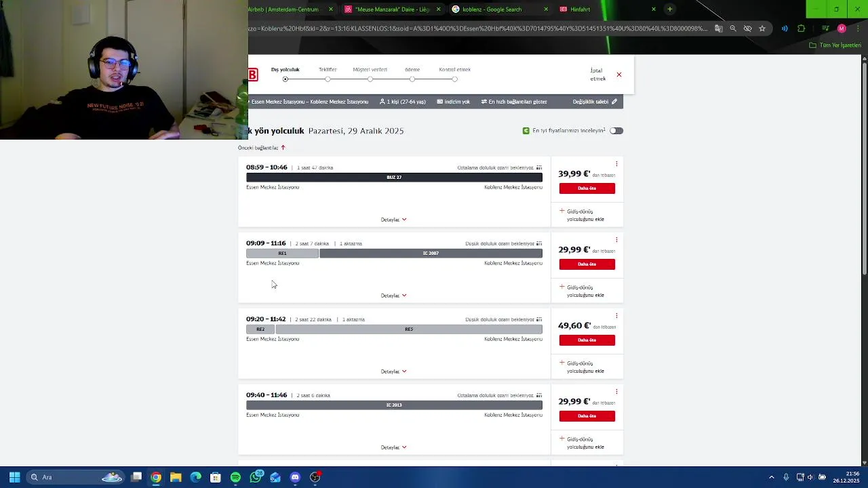Viewport: 868px width, 488px height.
Task: Expand Detaylar for the 09:20 connection
Action: 393,371
